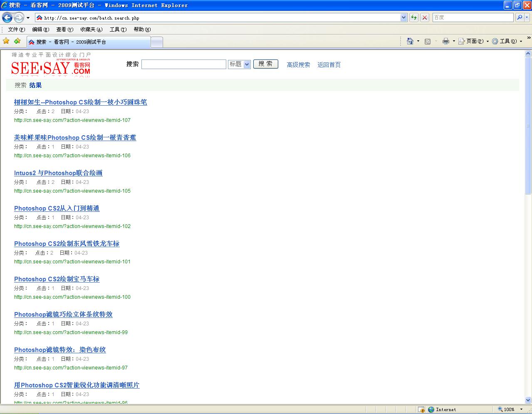This screenshot has width=532, height=414.
Task: Expand the Print dropdown arrow
Action: (x=454, y=41)
